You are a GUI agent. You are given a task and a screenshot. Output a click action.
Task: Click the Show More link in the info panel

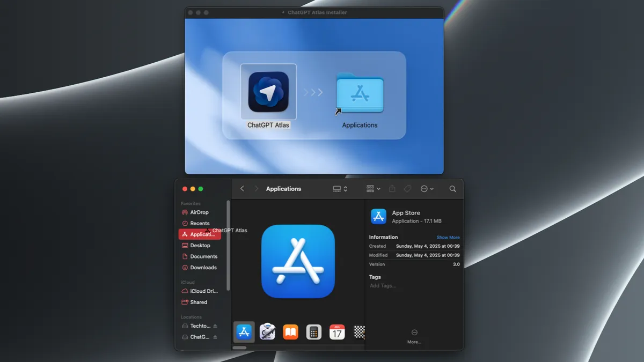coord(448,237)
